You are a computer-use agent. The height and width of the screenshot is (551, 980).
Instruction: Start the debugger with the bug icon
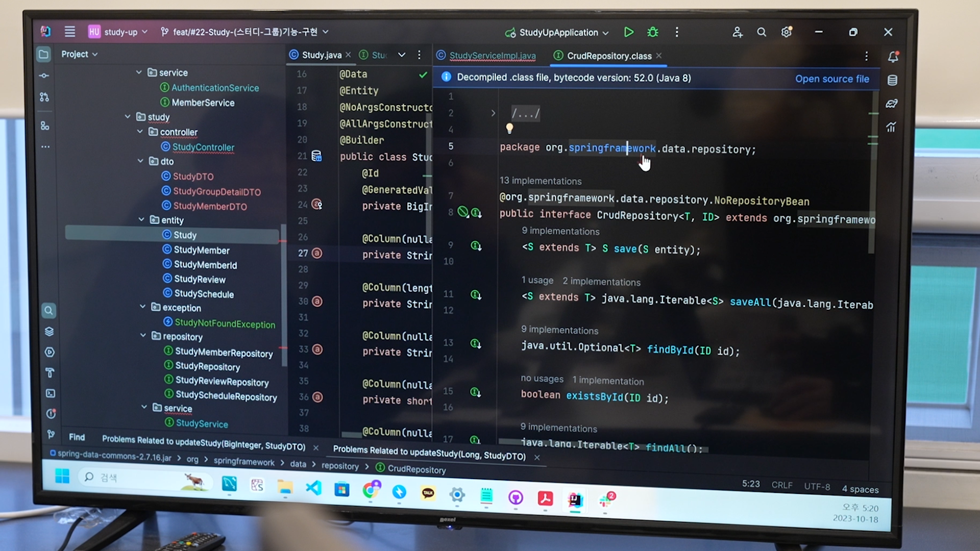(652, 32)
